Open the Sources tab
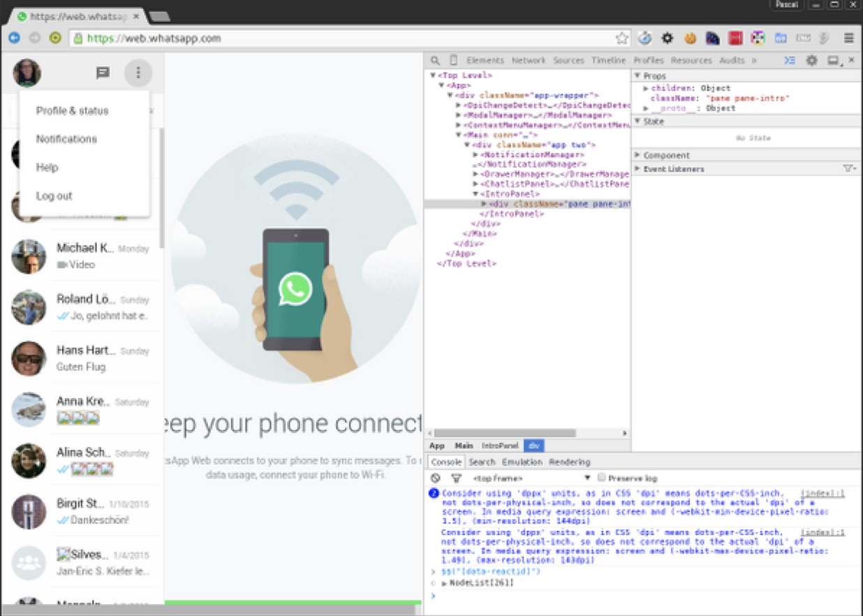This screenshot has width=863, height=616. pyautogui.click(x=568, y=61)
